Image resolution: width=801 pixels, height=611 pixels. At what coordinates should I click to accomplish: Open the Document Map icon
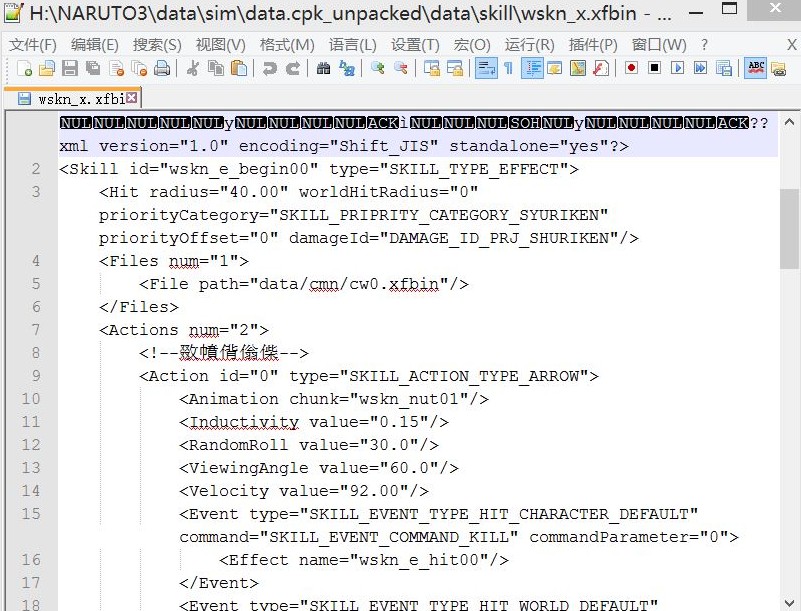(x=578, y=68)
